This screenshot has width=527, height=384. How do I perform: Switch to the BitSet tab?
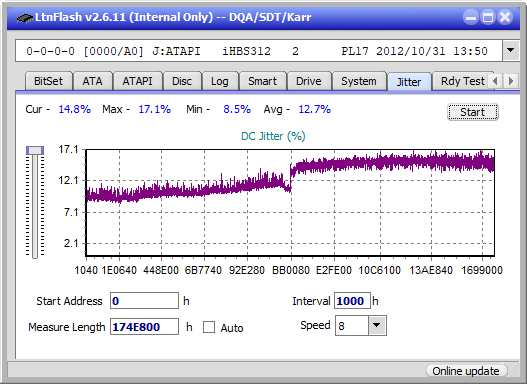click(48, 81)
